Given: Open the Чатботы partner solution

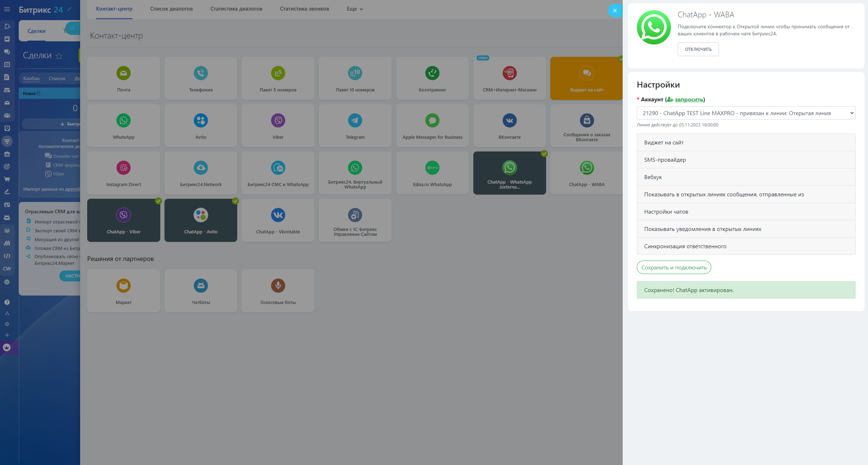Looking at the screenshot, I should [x=200, y=291].
